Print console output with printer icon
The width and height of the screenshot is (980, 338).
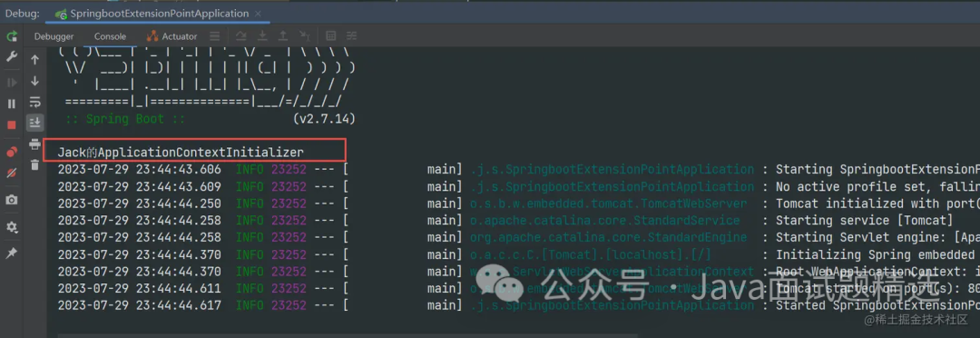tap(35, 144)
